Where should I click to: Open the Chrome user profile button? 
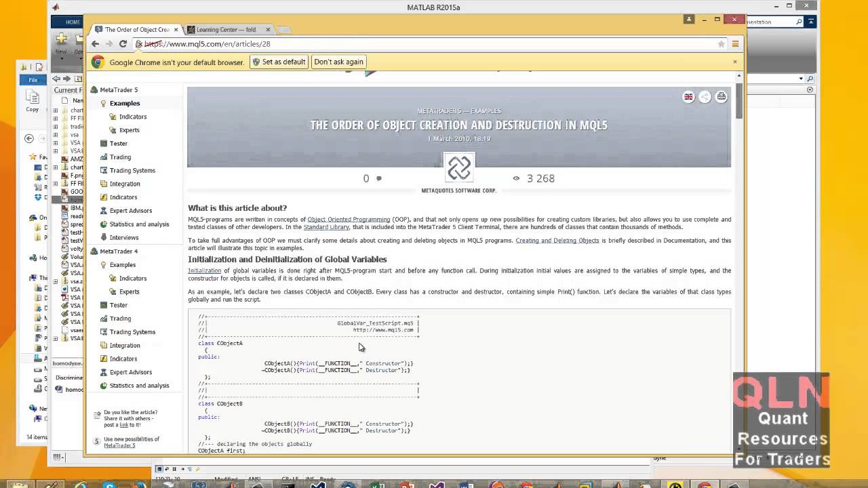point(688,20)
